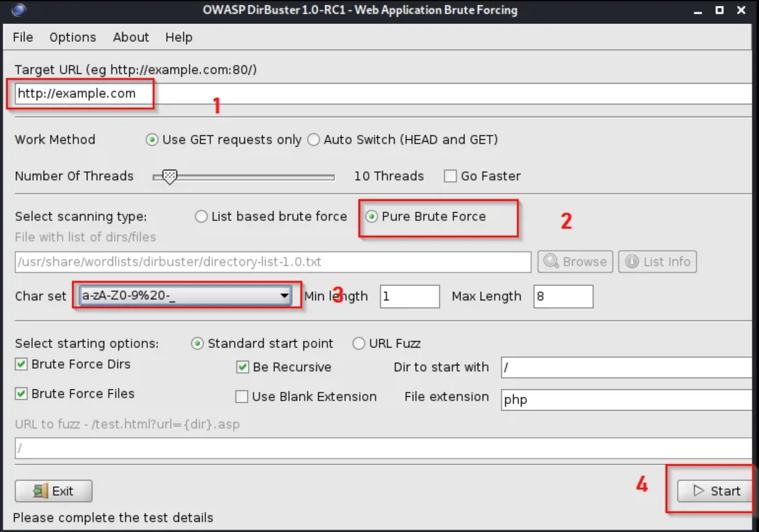Click the thread count slider handle
759x532 pixels.
(x=169, y=177)
